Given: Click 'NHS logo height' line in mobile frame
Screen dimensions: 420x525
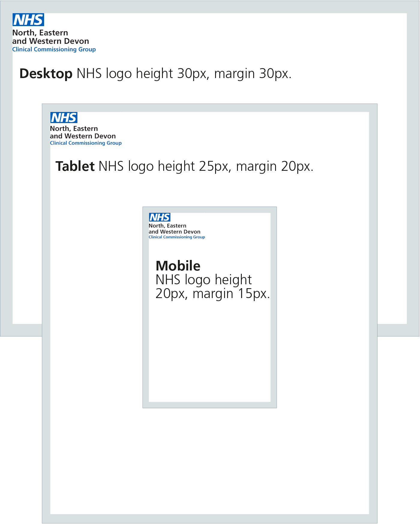Looking at the screenshot, I should [204, 280].
